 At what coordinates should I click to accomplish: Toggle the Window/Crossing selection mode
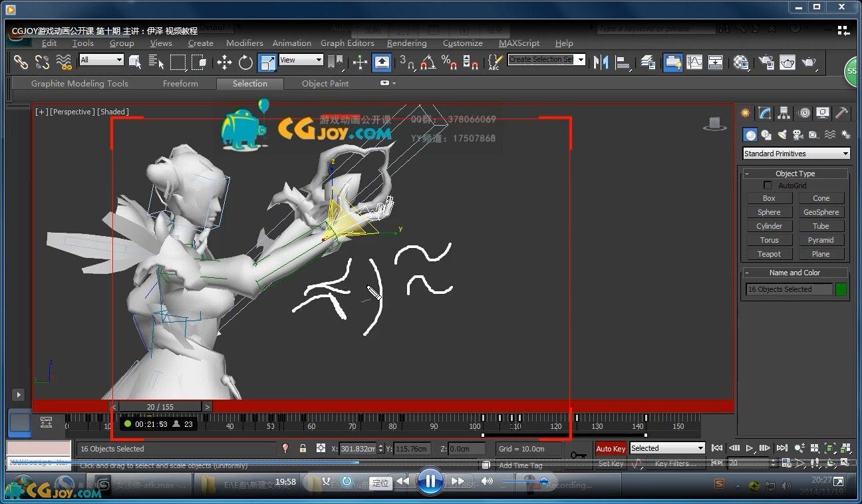click(x=199, y=62)
